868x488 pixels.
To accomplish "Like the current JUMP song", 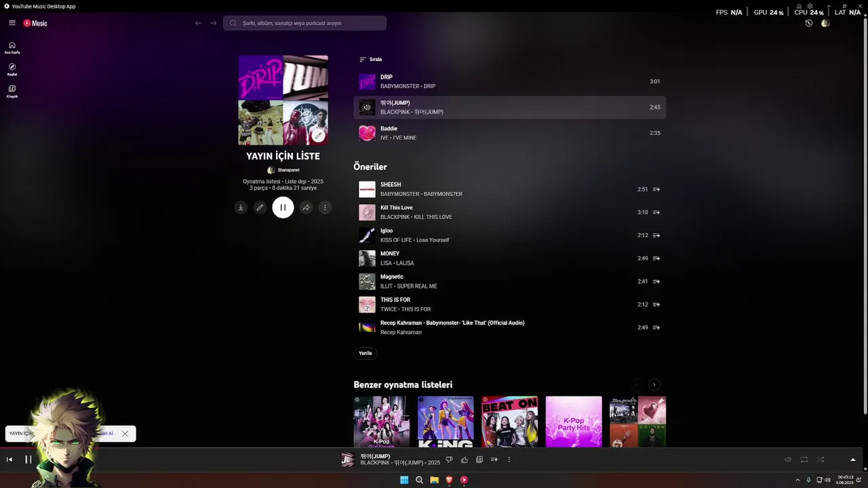I will 465,460.
